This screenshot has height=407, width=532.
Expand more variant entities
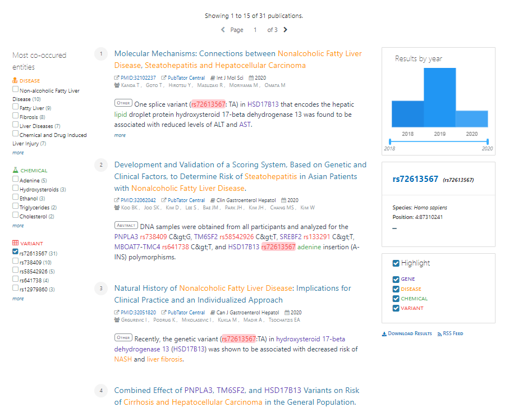pyautogui.click(x=17, y=298)
